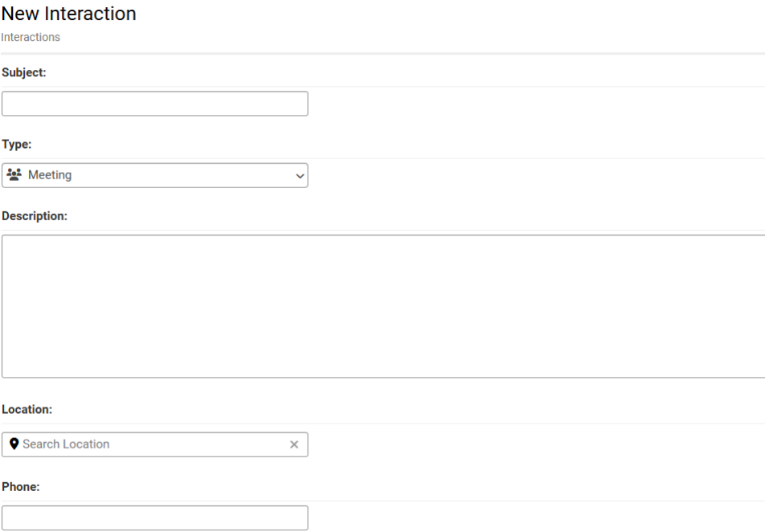This screenshot has width=765, height=532.
Task: Open the Meeting type combo box
Action: [x=154, y=175]
